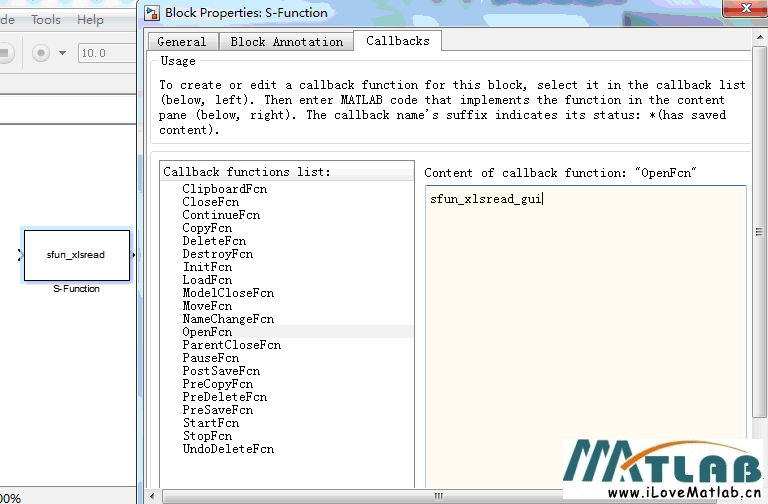The height and width of the screenshot is (504, 768).
Task: Open the Help menu in Simulink window
Action: (90, 20)
